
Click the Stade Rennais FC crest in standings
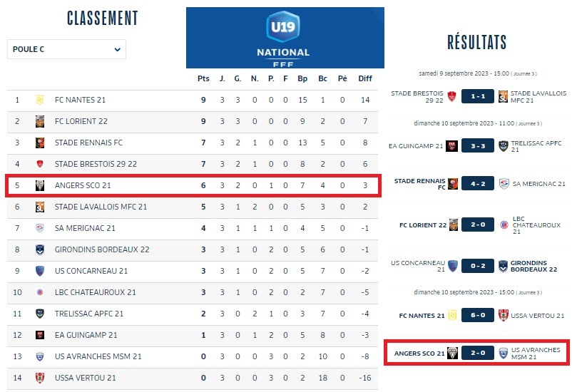40,143
